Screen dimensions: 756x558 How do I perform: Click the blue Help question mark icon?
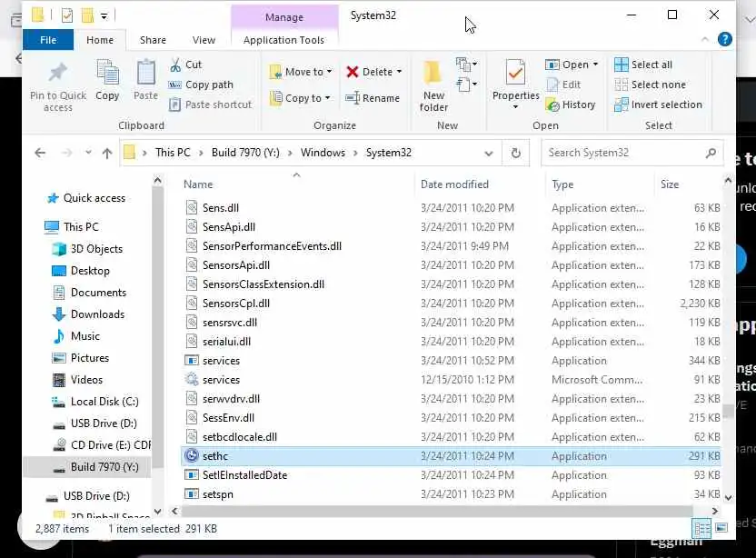tap(725, 39)
